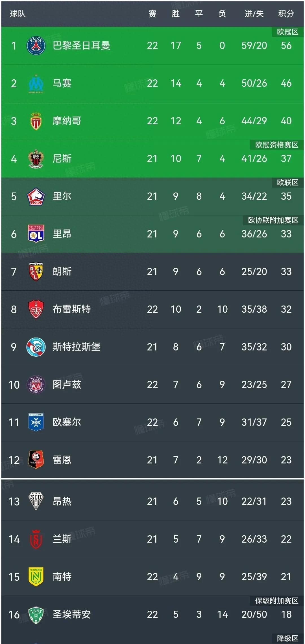Screen dimensions: 305x644
Task: Open team name 圣埃蒂安
Action: 71,614
